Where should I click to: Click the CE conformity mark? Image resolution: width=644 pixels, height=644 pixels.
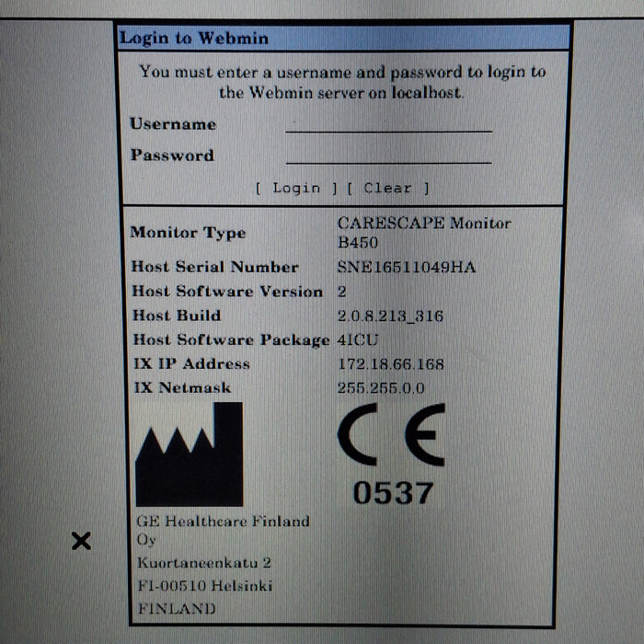coord(391,434)
